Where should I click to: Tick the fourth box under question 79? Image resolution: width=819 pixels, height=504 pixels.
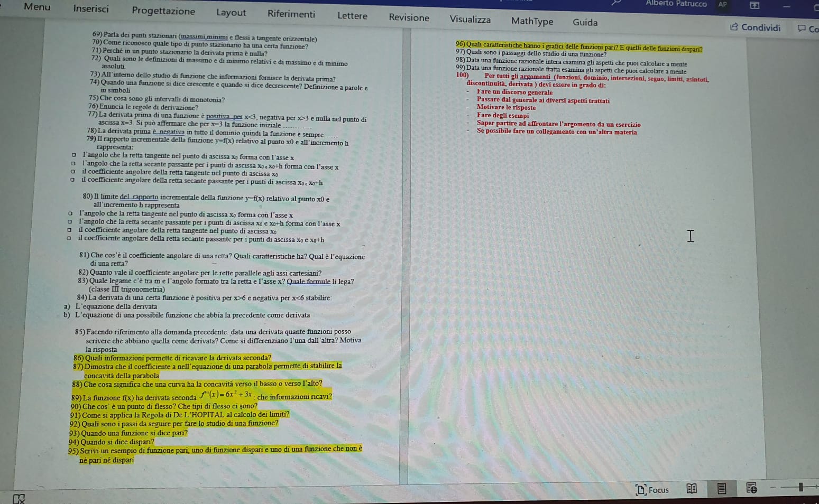[72, 180]
